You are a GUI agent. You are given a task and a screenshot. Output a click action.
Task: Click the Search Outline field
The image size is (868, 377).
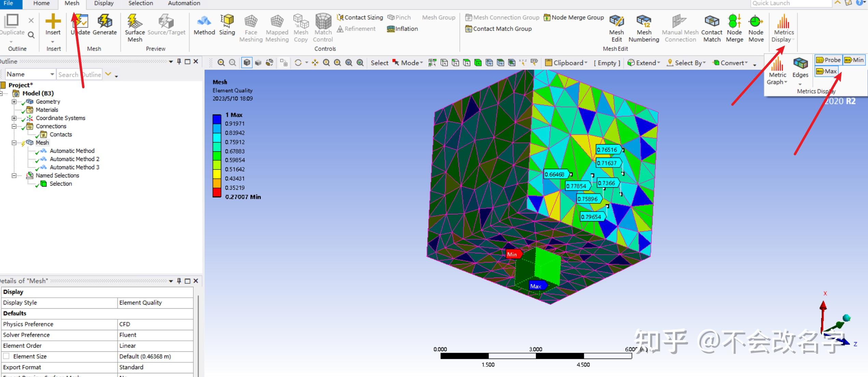point(80,75)
